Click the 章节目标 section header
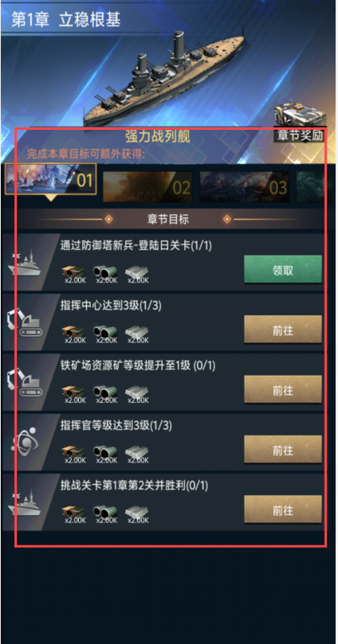The image size is (338, 644). coord(168,220)
